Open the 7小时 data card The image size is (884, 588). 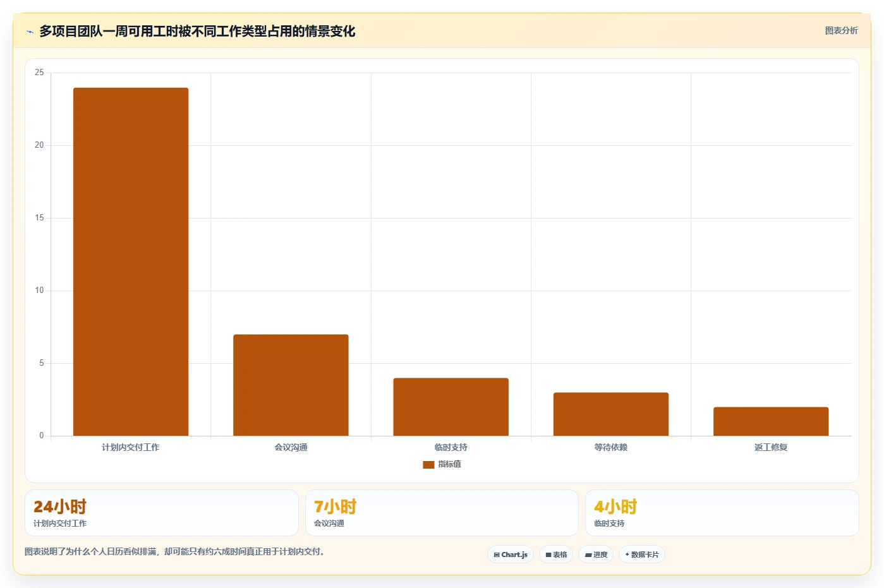(x=442, y=513)
